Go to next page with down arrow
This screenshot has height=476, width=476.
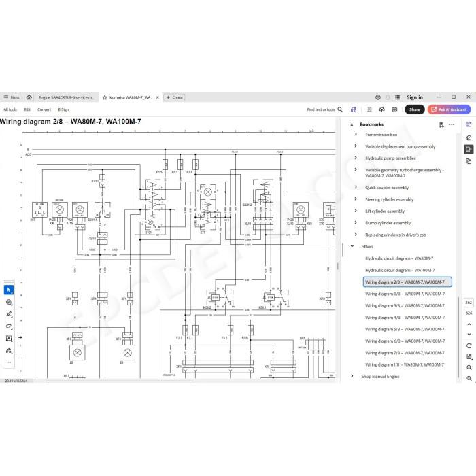click(x=469, y=335)
